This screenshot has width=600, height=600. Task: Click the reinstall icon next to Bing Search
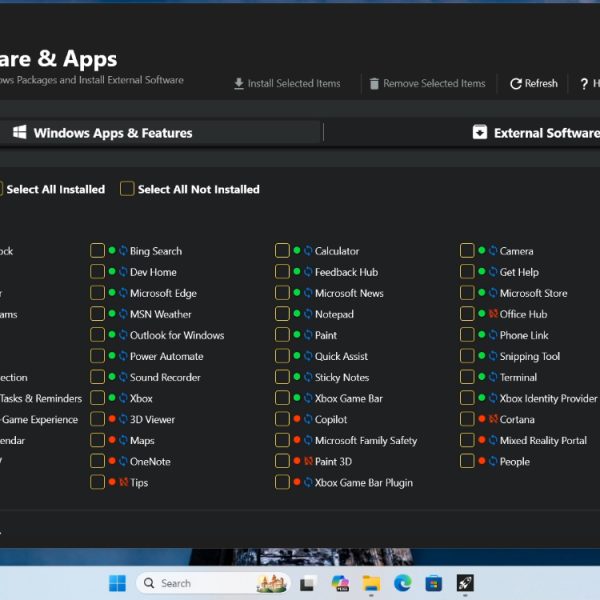coord(123,251)
